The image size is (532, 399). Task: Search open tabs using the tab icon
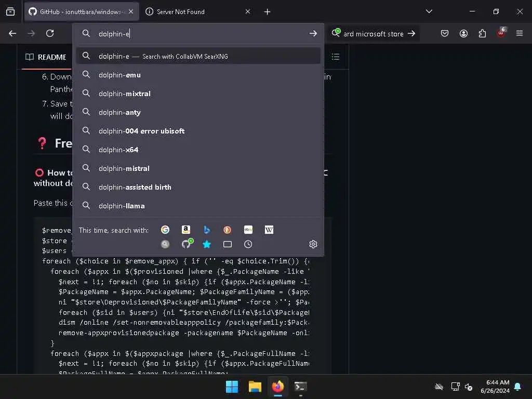point(228,244)
